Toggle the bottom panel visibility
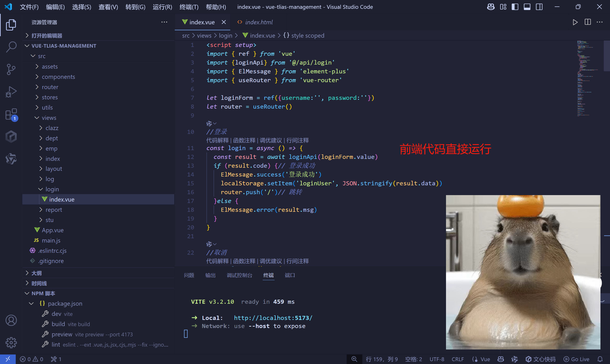 527,7
